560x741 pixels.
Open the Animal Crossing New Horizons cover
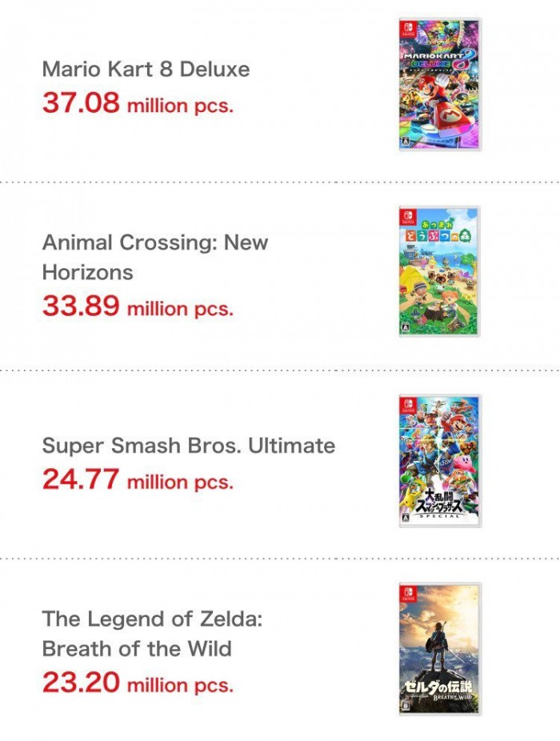[440, 271]
